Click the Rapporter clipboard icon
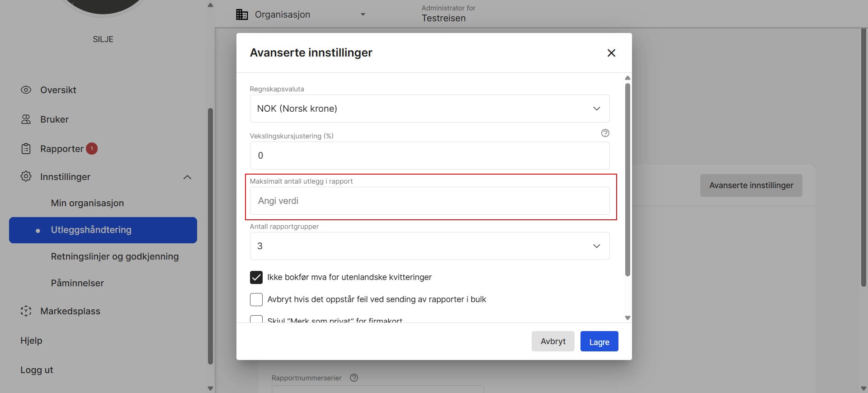Image resolution: width=868 pixels, height=393 pixels. click(26, 148)
